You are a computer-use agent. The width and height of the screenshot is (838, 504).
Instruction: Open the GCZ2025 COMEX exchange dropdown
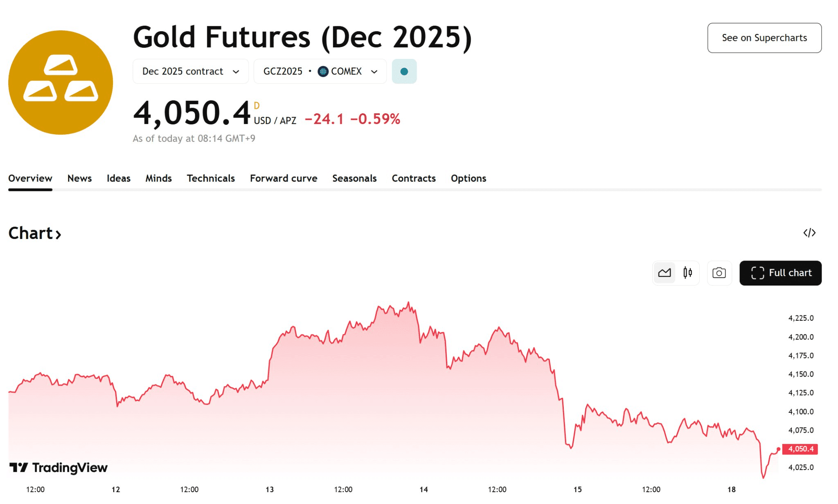tap(320, 72)
